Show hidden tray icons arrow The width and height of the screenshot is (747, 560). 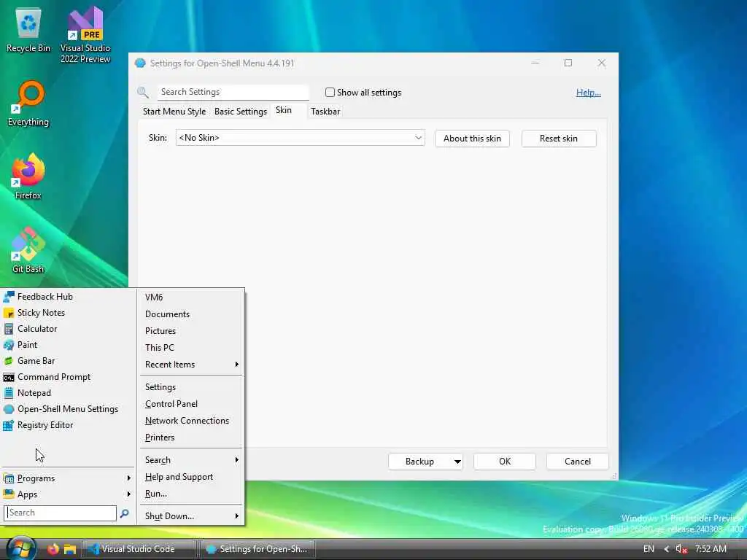(666, 549)
